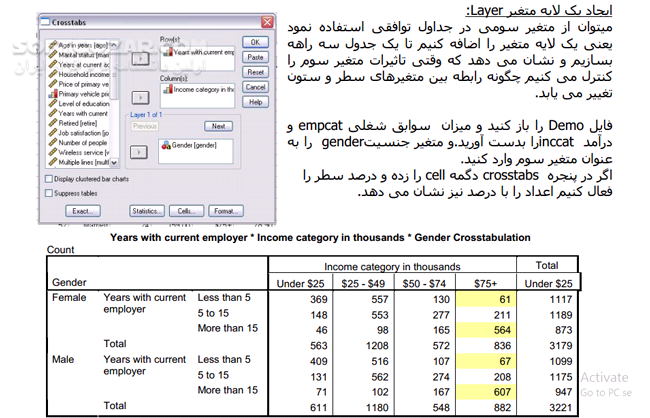Click the cell value 369
Image resolution: width=650 pixels, height=418 pixels.
point(319,299)
